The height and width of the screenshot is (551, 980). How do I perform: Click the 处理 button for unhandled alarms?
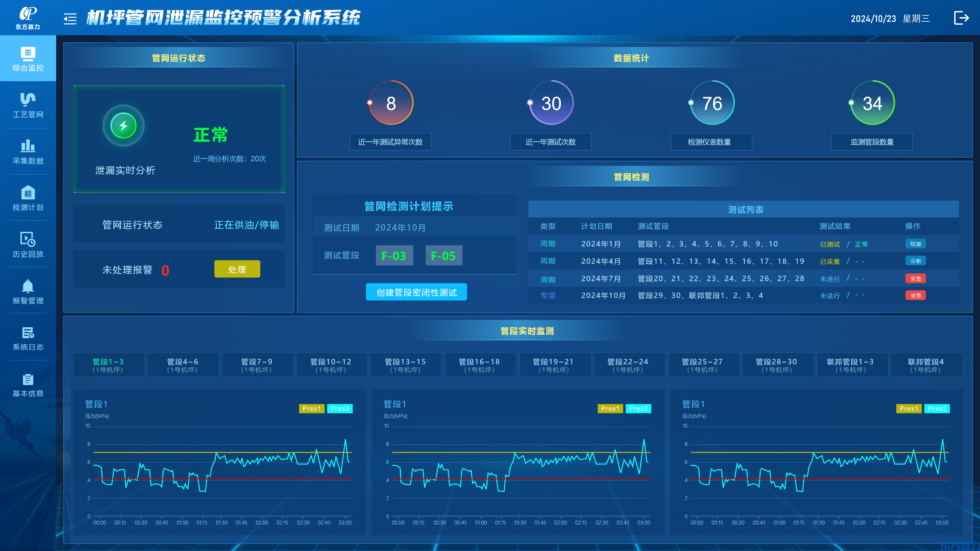point(237,269)
